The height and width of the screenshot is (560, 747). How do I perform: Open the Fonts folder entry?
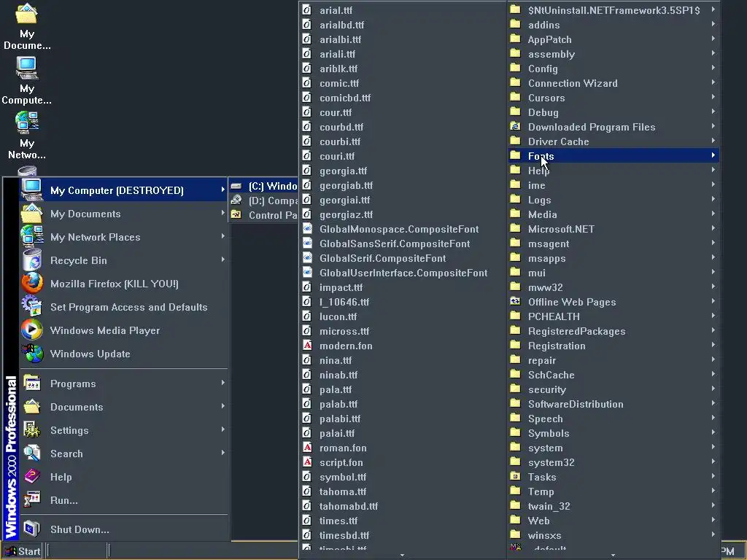coord(614,156)
